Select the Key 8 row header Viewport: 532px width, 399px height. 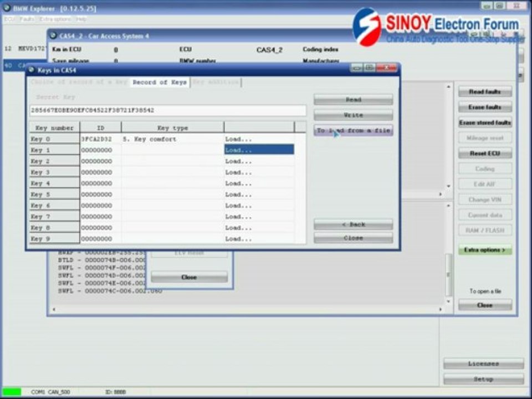(x=54, y=228)
